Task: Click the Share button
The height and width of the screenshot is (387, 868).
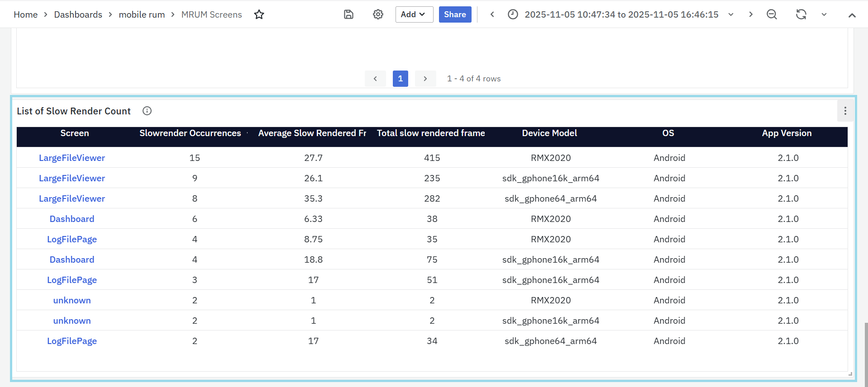Action: pos(455,14)
